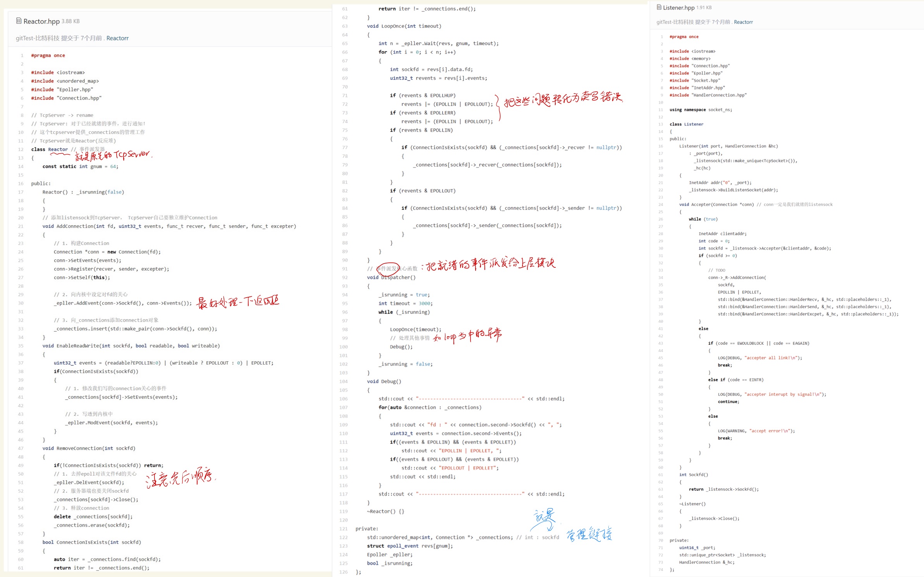Open the Reactorr link under Reactor.hpp
Viewport: 924px width, 577px height.
117,38
